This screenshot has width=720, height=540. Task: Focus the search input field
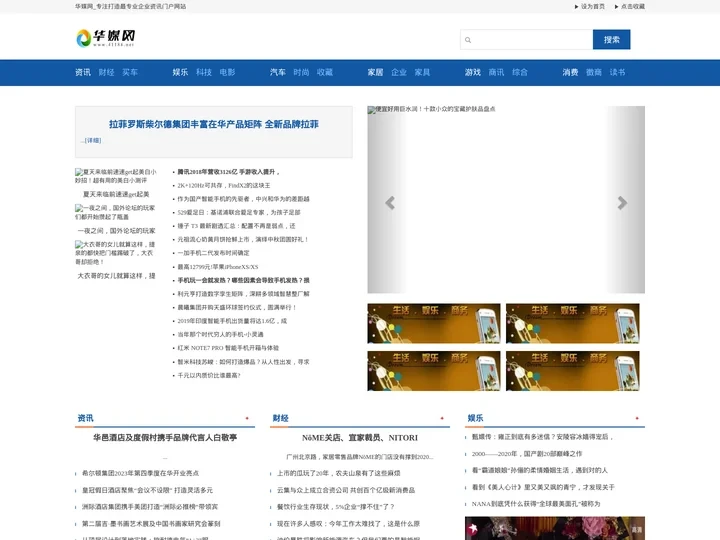527,39
